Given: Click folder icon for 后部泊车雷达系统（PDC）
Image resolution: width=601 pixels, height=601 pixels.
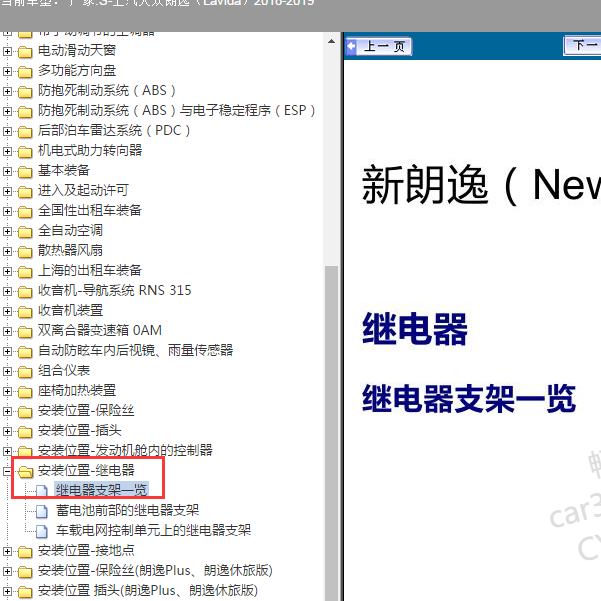Looking at the screenshot, I should click(25, 131).
